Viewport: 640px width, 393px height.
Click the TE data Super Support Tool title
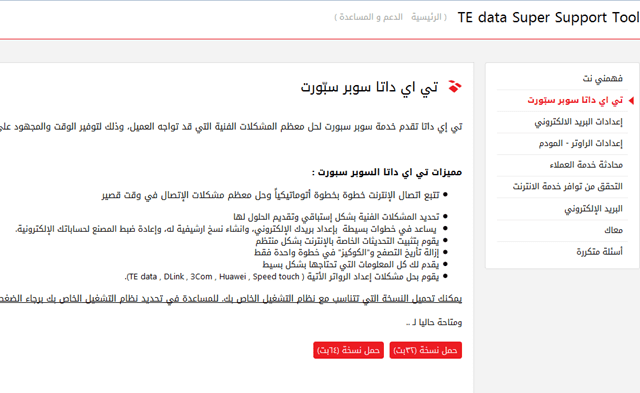coord(548,17)
